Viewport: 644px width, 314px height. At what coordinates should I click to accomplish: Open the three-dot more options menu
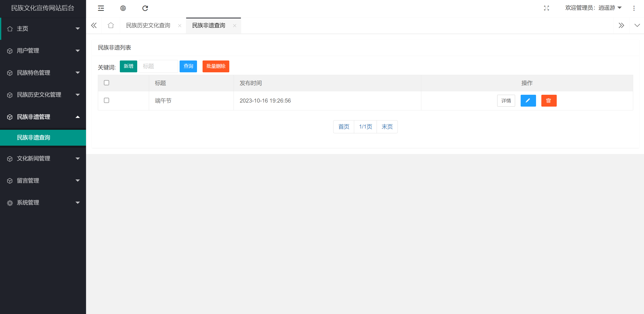pyautogui.click(x=634, y=8)
